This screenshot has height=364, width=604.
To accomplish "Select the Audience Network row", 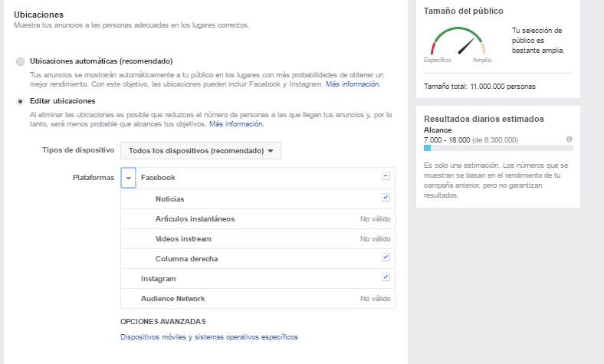I will click(x=258, y=299).
